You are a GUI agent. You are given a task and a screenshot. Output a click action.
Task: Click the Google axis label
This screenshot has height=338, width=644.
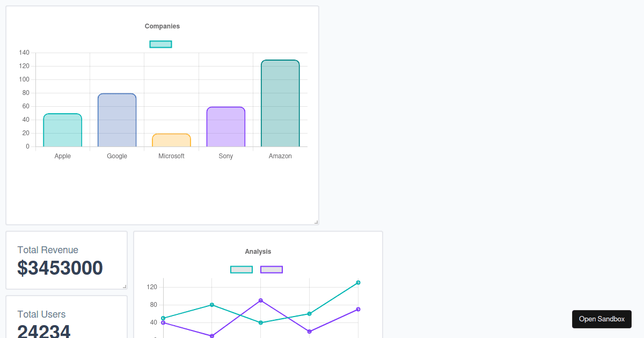tap(117, 156)
